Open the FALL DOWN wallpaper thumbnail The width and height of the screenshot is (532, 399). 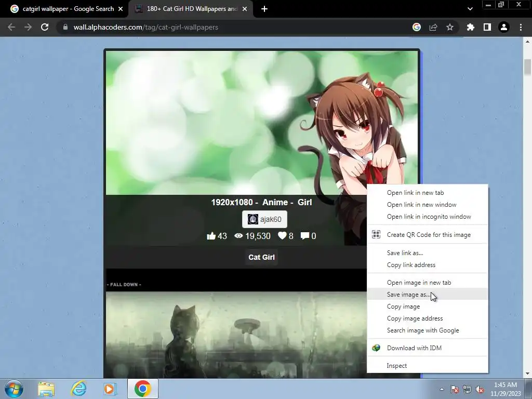click(x=236, y=323)
